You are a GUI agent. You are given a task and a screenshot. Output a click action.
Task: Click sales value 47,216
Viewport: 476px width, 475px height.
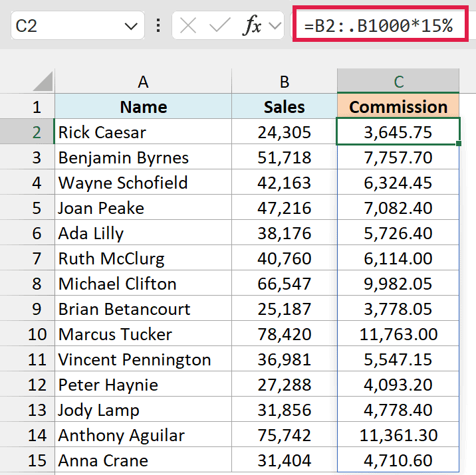285,207
